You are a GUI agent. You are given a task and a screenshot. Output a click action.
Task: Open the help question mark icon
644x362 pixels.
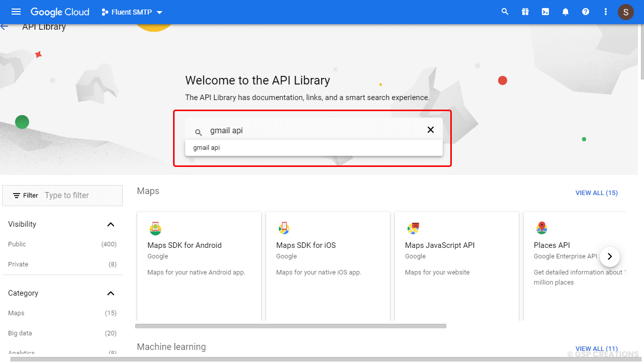click(x=586, y=12)
